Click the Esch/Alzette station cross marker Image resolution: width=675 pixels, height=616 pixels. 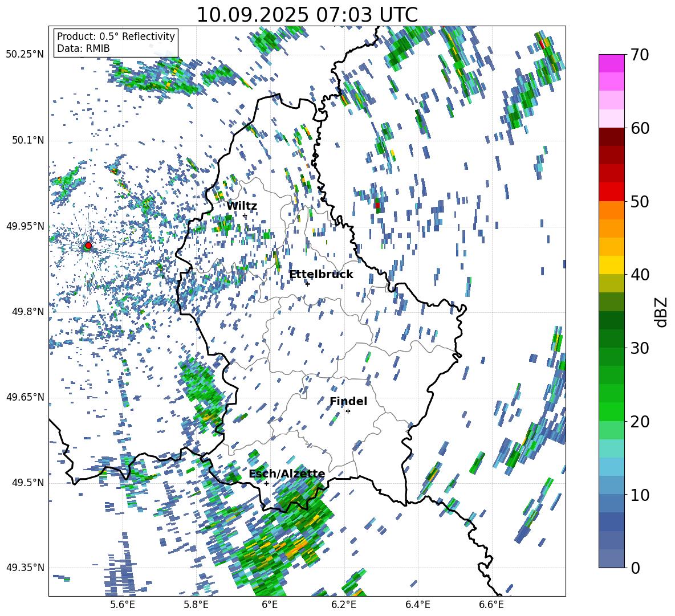266,483
